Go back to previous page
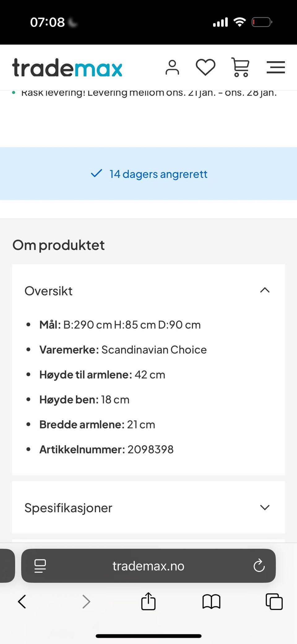This screenshot has width=297, height=644. 22,602
